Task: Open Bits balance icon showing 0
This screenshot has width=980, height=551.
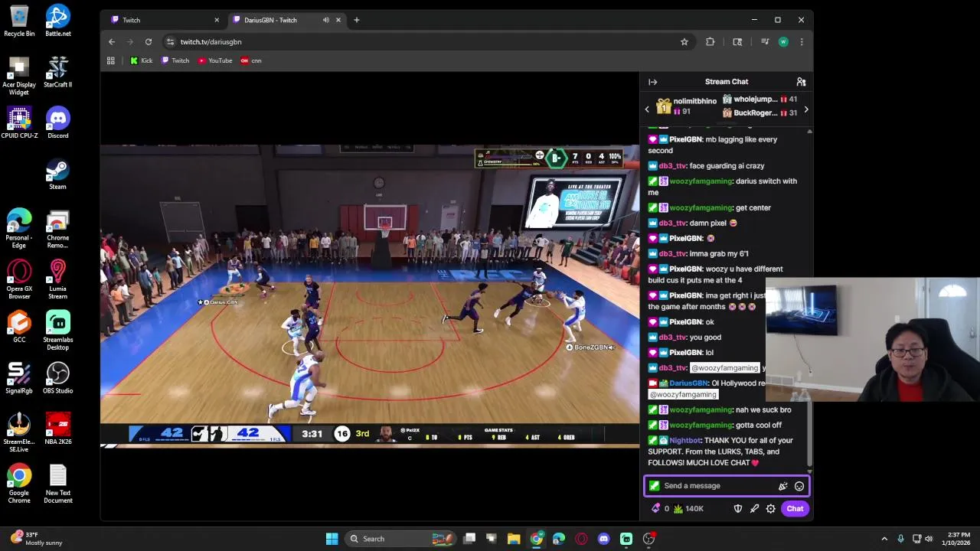Action: click(660, 509)
